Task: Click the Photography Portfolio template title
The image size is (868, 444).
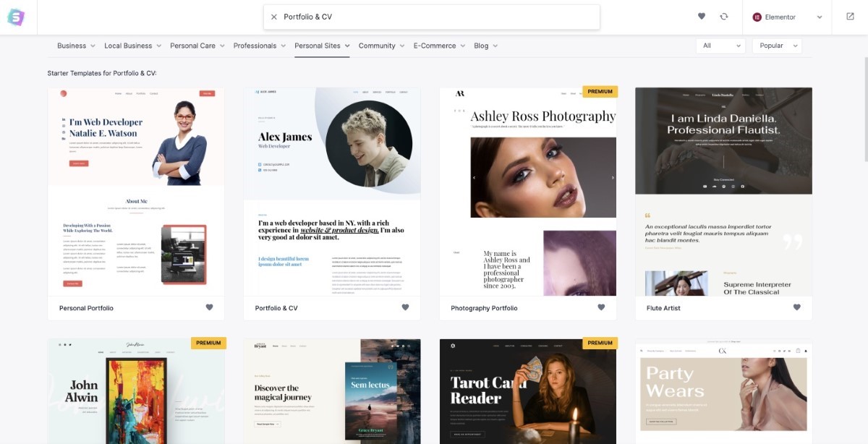Action: coord(484,308)
